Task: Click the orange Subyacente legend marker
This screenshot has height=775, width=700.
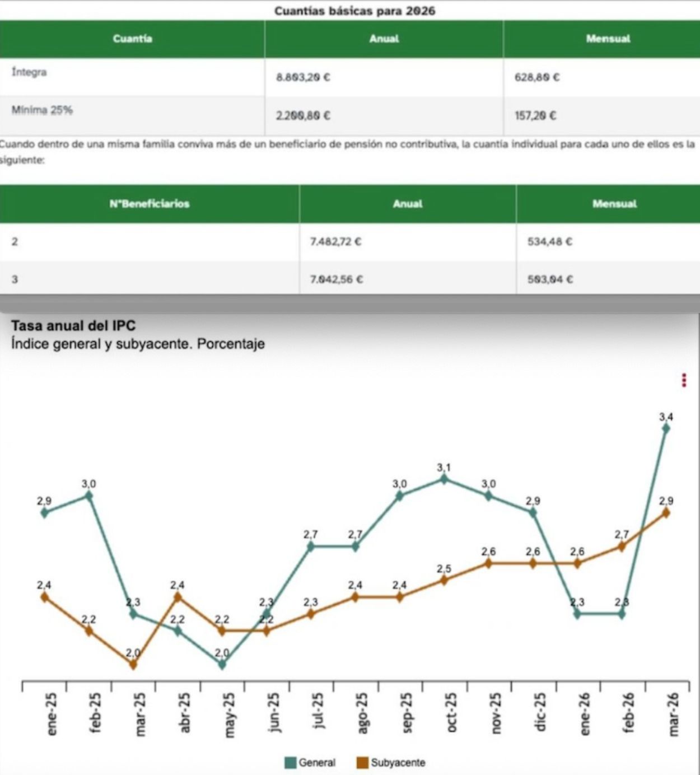Action: [x=362, y=762]
